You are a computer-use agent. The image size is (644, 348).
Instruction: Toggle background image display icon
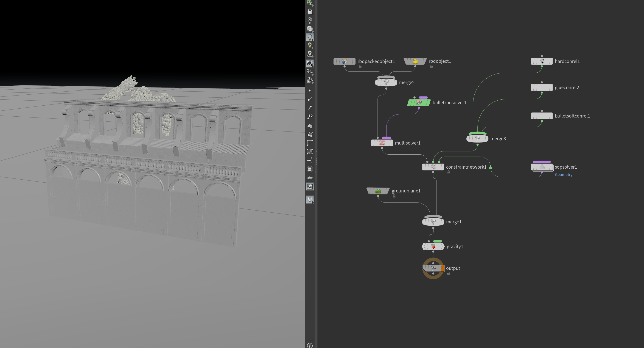point(310,186)
